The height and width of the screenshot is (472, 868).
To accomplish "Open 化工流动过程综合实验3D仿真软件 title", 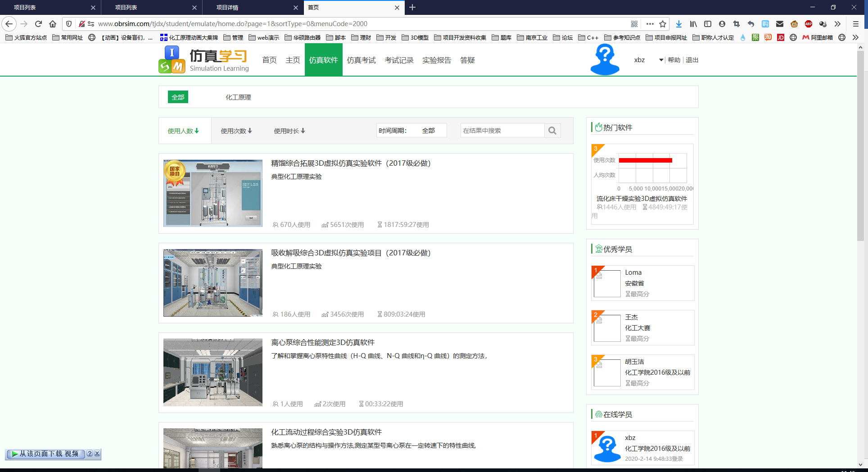I will point(326,432).
